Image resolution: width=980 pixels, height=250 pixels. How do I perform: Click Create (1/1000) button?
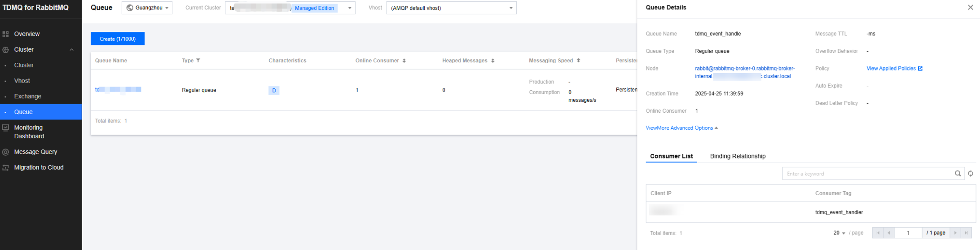(x=118, y=39)
